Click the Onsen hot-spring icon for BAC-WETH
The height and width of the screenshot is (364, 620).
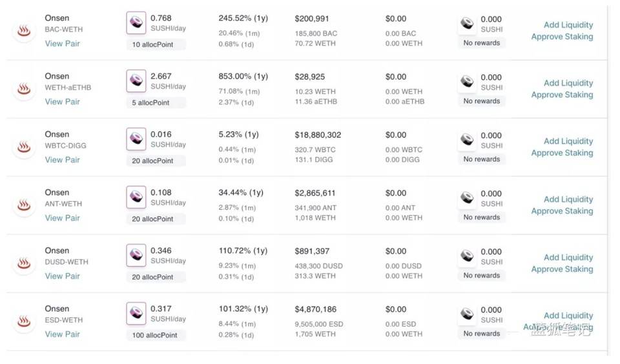coord(24,30)
